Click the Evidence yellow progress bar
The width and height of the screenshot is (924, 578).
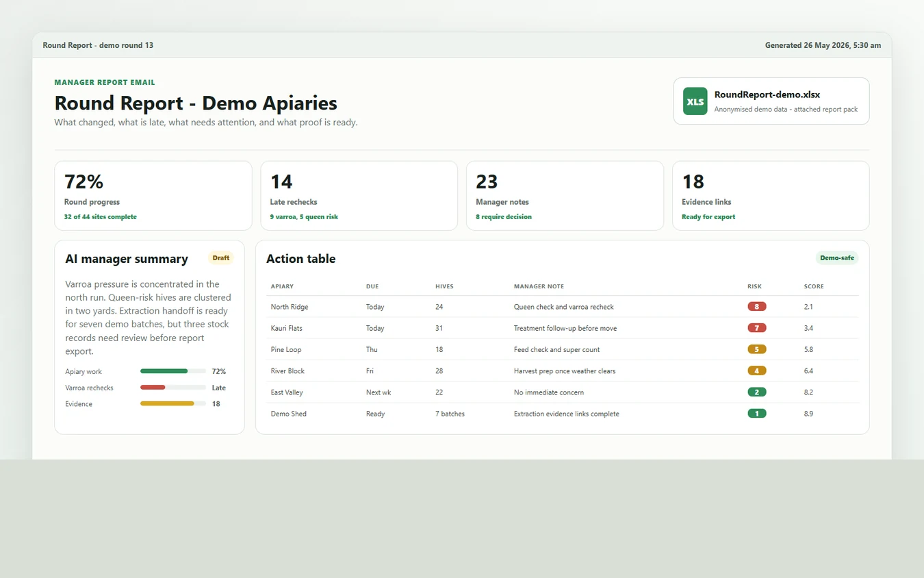[x=167, y=404]
